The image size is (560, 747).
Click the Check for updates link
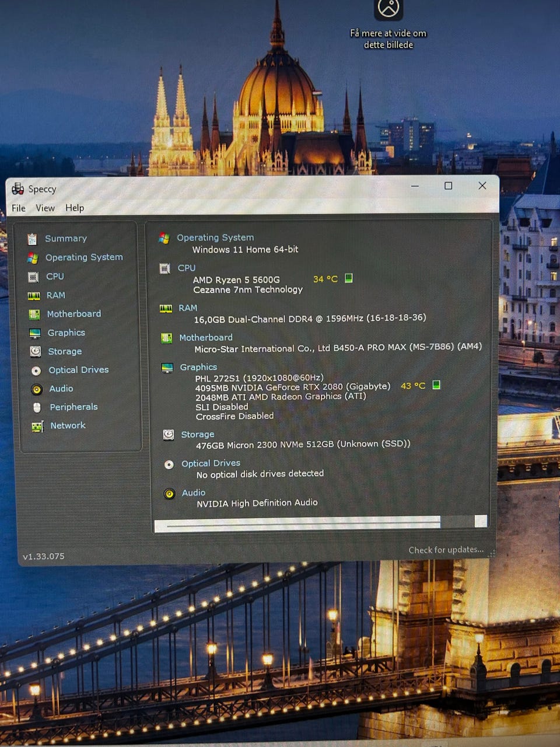pos(446,550)
